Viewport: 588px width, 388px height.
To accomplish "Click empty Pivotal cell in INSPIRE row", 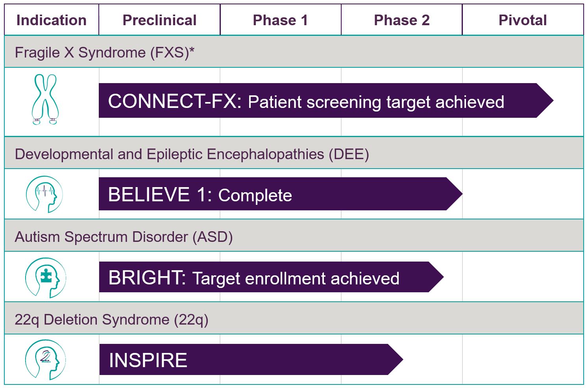I will pyautogui.click(x=523, y=359).
